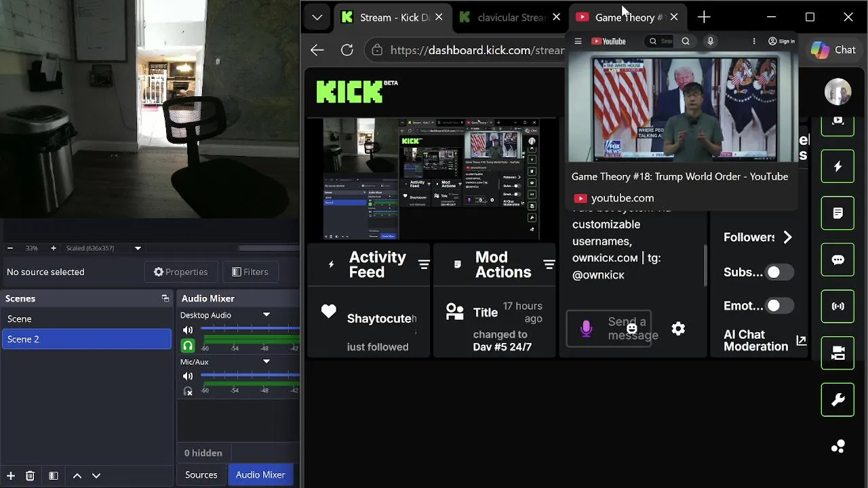Toggle Desktop Audio monitoring headphone button

(188, 346)
